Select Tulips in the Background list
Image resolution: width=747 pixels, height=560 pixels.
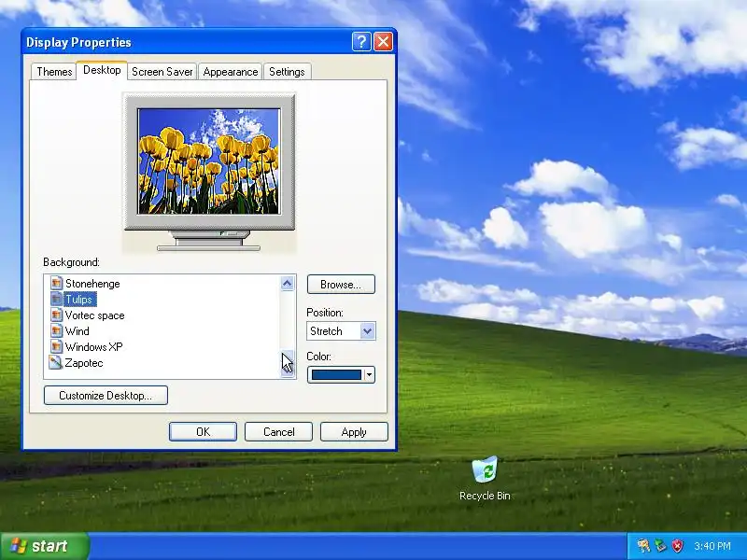coord(79,299)
